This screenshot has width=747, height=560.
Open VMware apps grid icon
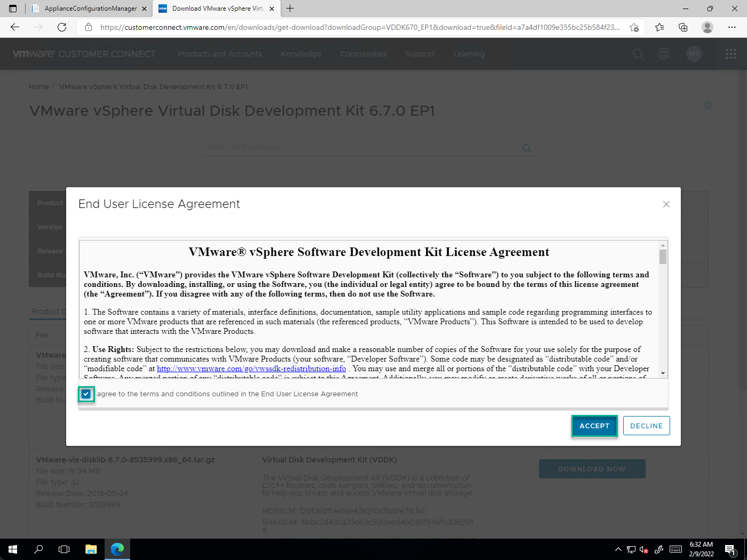point(731,54)
